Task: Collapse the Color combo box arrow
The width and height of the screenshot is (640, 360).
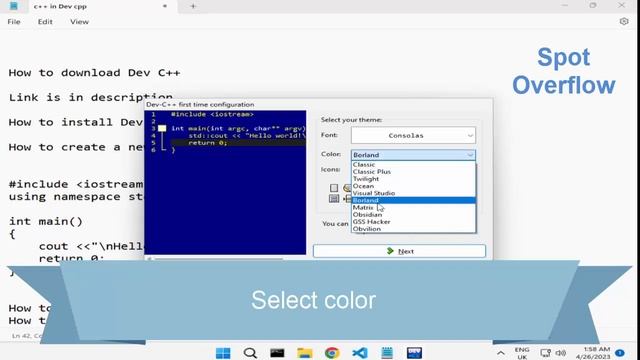Action: click(470, 155)
